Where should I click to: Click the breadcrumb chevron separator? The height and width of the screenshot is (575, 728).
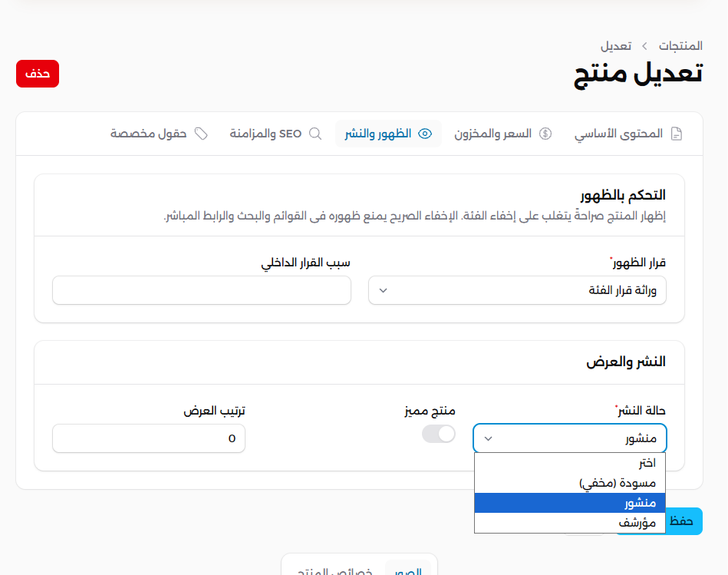pos(644,46)
